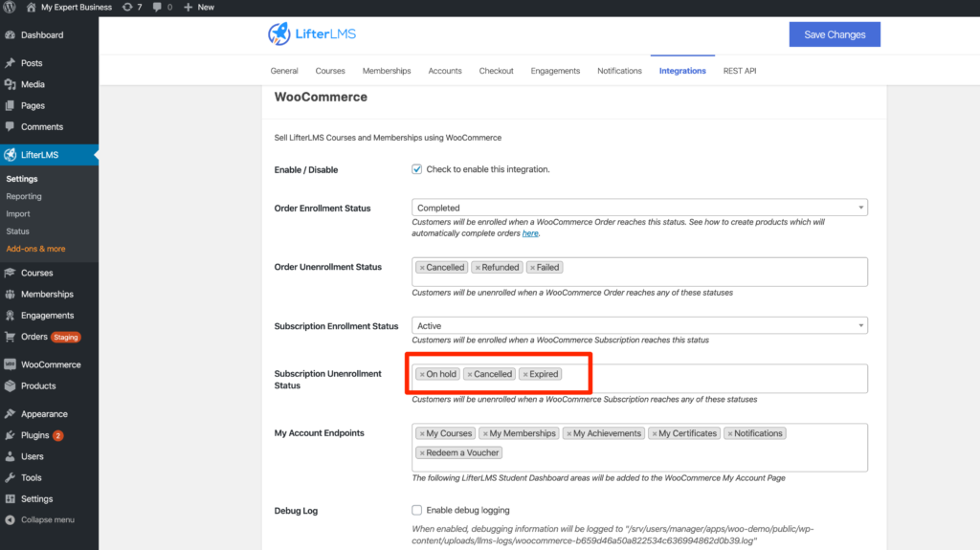Image resolution: width=980 pixels, height=550 pixels.
Task: Open the updates icon showing 7
Action: 132,7
